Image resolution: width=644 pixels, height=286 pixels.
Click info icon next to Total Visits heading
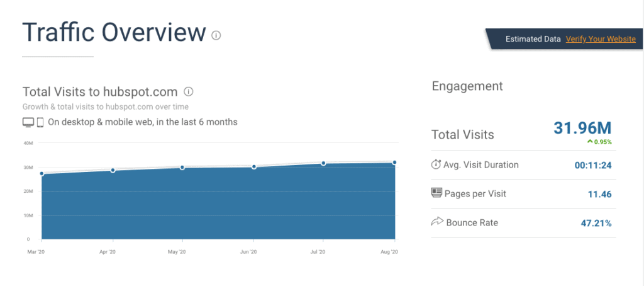[x=188, y=91]
